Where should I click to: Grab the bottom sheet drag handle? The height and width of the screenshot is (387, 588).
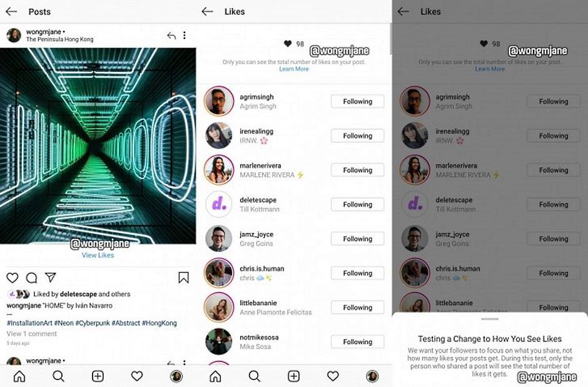click(x=490, y=319)
